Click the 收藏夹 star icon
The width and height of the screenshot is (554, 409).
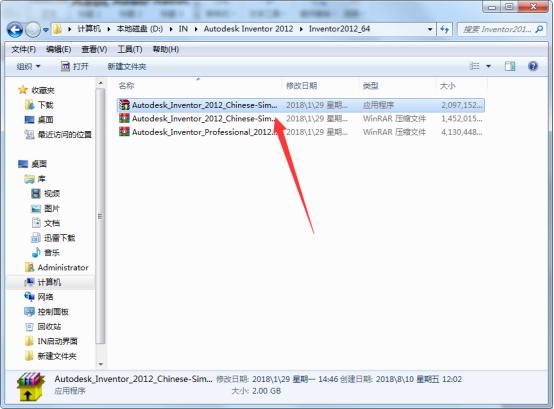point(23,90)
